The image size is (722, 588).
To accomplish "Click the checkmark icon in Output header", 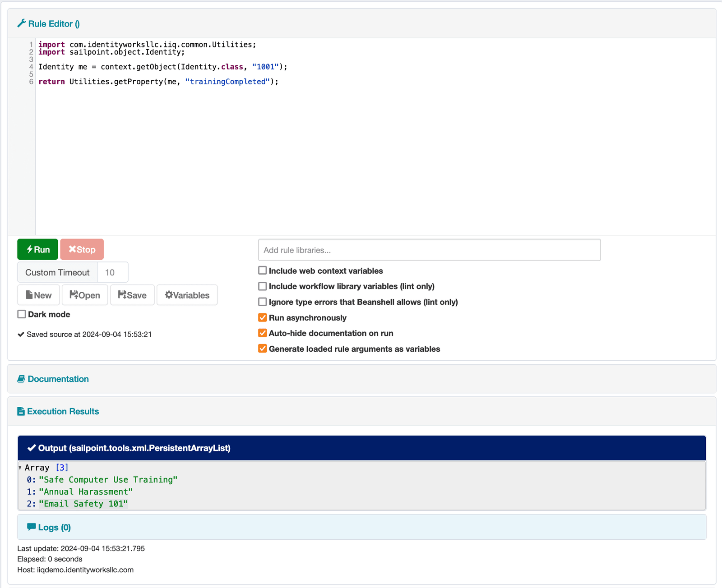I will [x=32, y=448].
